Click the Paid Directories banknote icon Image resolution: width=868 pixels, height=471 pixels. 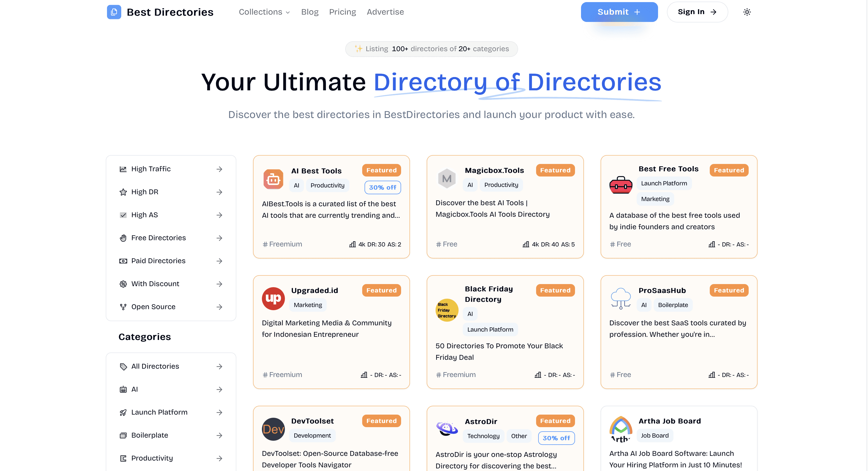pos(123,261)
